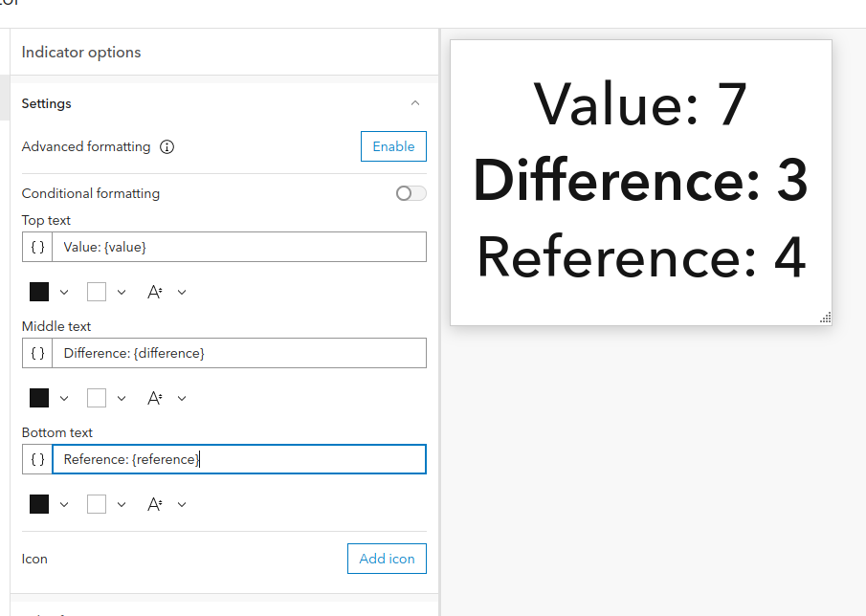Open field picker braces for Top text
This screenshot has width=866, height=616.
click(x=37, y=247)
